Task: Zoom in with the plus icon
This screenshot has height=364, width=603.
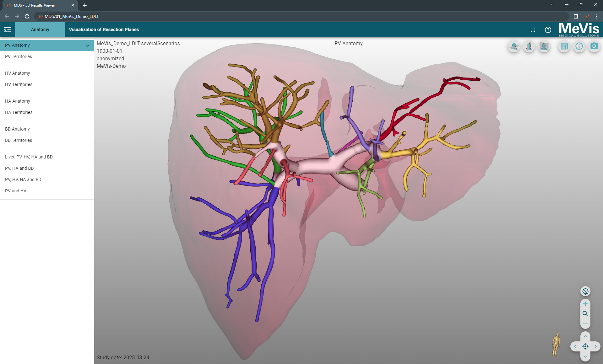Action: pos(585,304)
